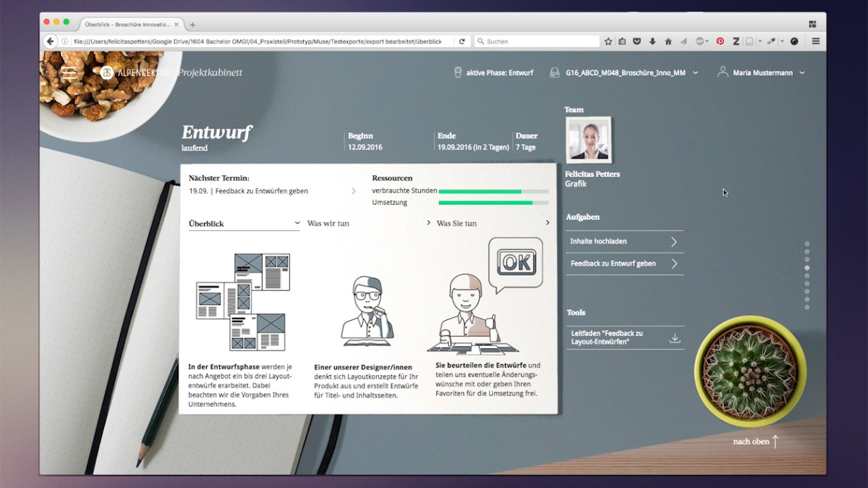Jump to the fifth section dot
The width and height of the screenshot is (868, 488).
coord(807,276)
